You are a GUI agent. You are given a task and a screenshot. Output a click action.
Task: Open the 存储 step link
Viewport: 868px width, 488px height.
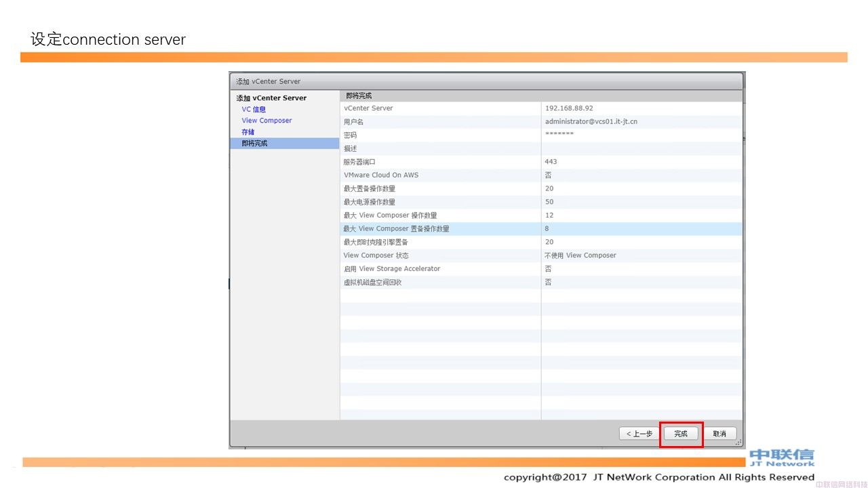coord(248,132)
